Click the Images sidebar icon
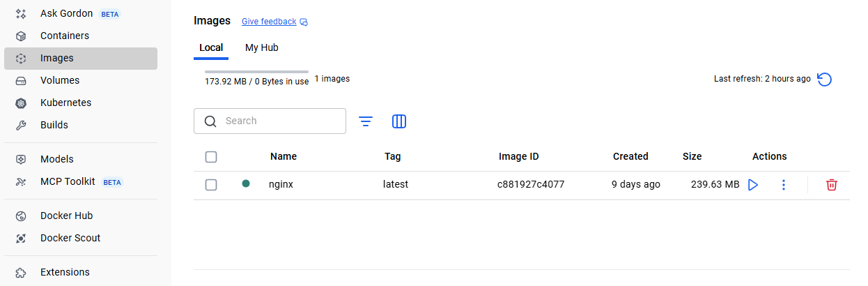The width and height of the screenshot is (868, 286). pos(21,59)
